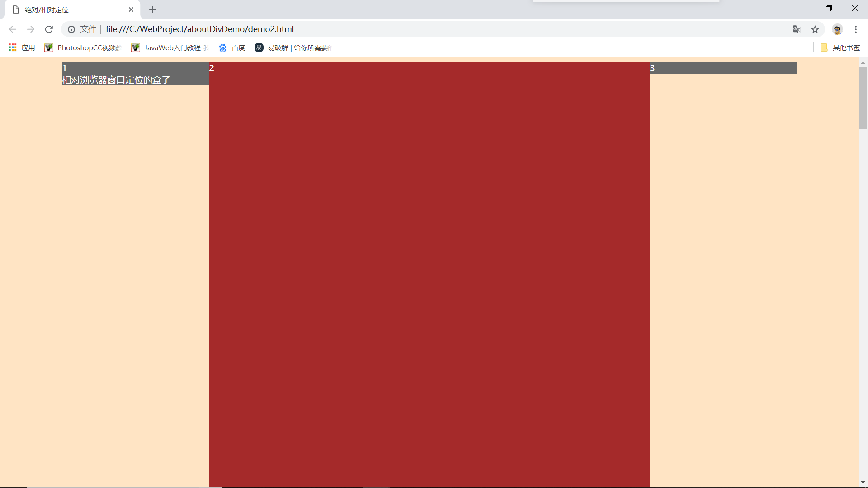868x488 pixels.
Task: Open the Chrome profile avatar
Action: (x=837, y=29)
